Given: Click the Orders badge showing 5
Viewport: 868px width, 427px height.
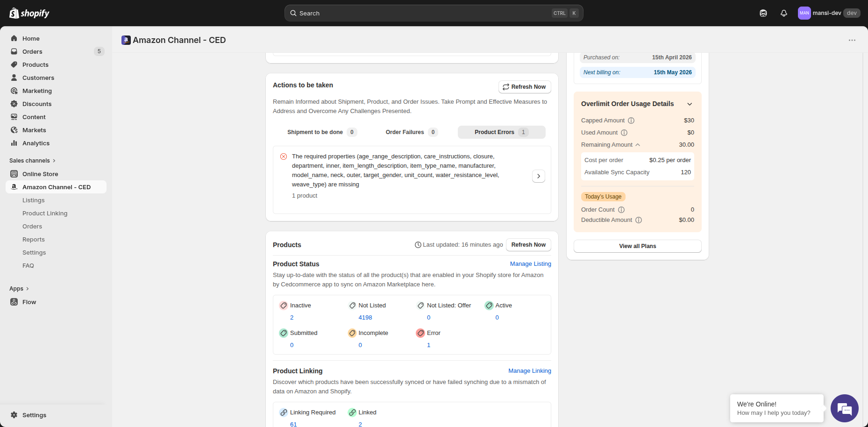Looking at the screenshot, I should tap(99, 51).
